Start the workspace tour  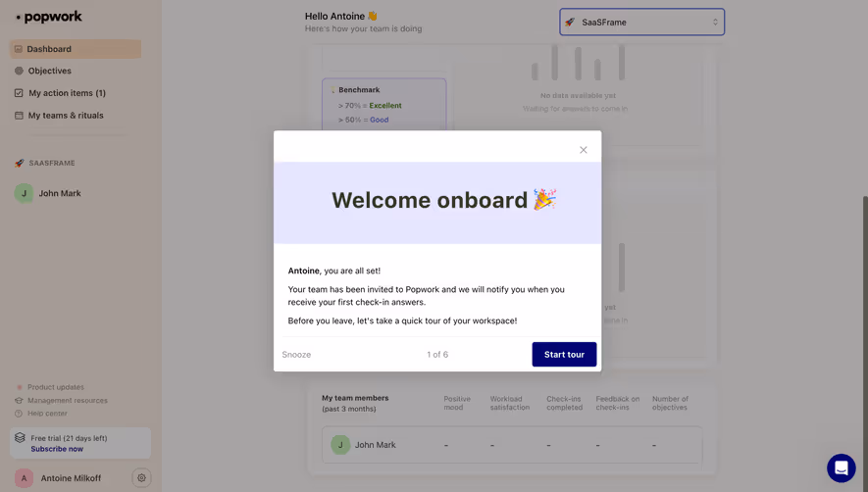[x=564, y=354]
